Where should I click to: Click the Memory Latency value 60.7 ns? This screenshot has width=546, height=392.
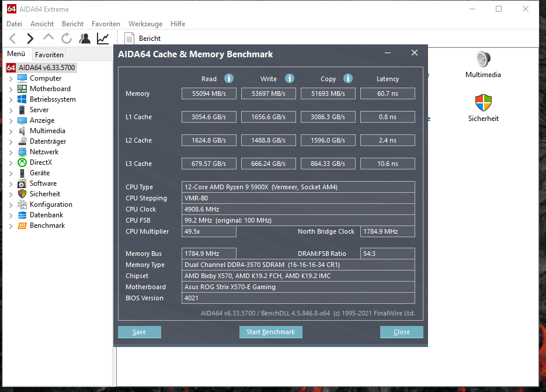point(388,93)
